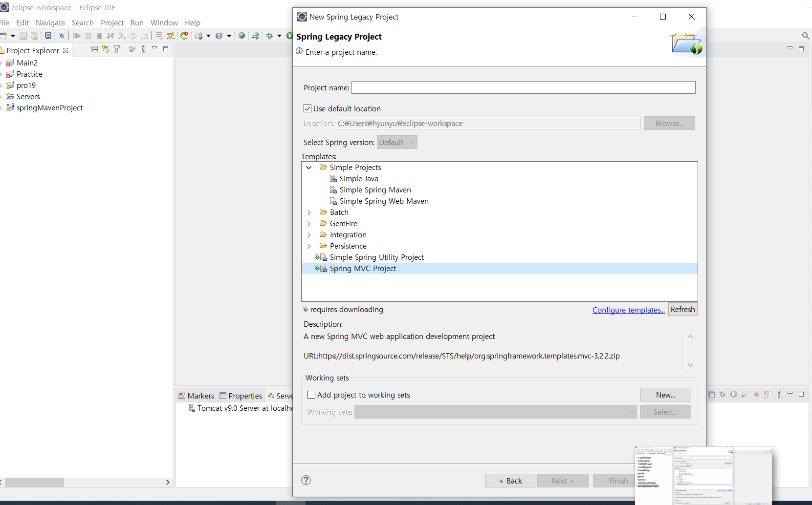812x505 pixels.
Task: Click the Terminate stop toolbar icon
Action: [x=99, y=36]
